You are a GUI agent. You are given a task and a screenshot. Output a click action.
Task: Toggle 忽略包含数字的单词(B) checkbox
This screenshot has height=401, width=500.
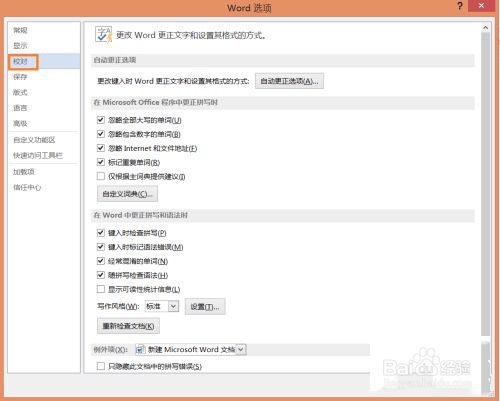click(x=101, y=134)
